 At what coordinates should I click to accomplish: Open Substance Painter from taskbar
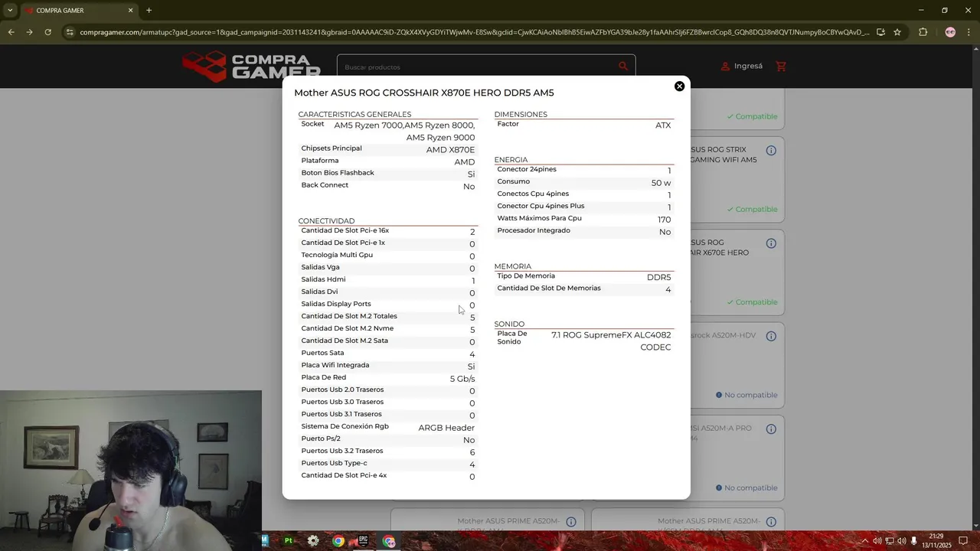(289, 541)
